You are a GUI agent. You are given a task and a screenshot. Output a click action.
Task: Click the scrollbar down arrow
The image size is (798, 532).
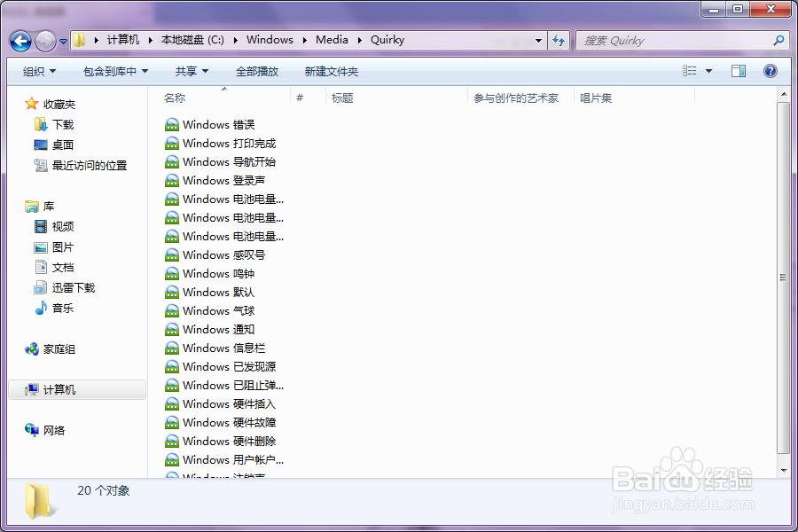(783, 471)
